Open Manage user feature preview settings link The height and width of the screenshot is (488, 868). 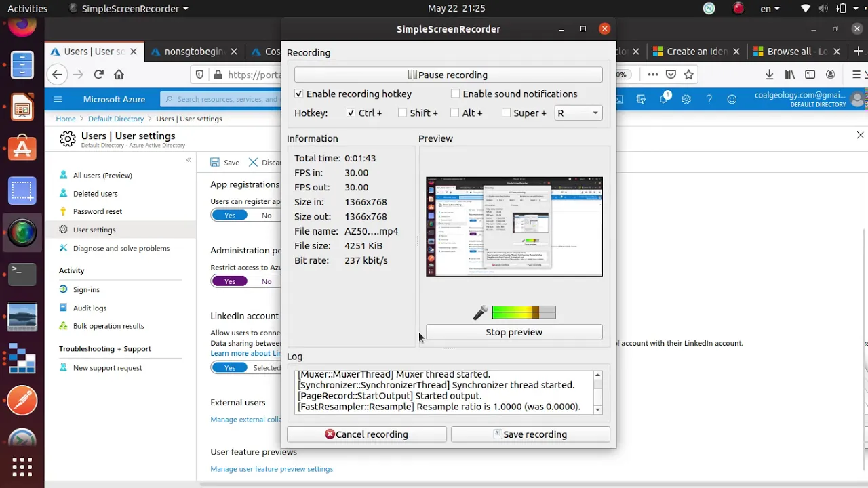(271, 469)
